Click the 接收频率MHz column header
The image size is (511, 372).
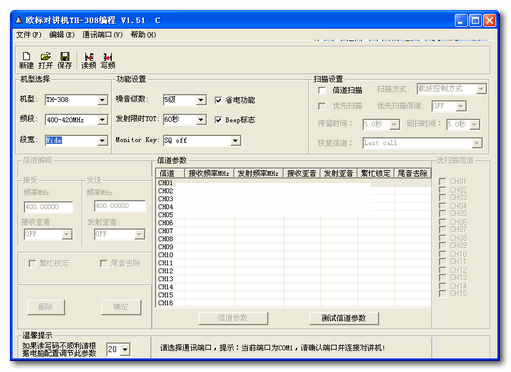[x=209, y=173]
